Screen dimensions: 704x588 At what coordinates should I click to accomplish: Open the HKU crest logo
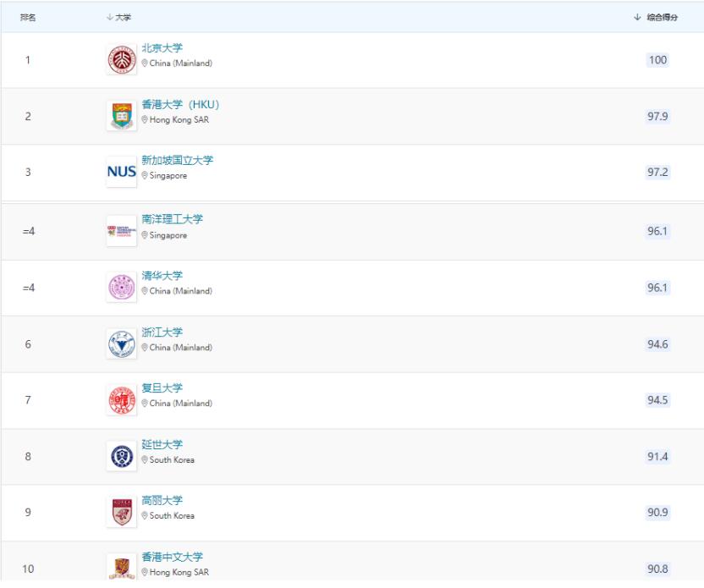point(122,116)
